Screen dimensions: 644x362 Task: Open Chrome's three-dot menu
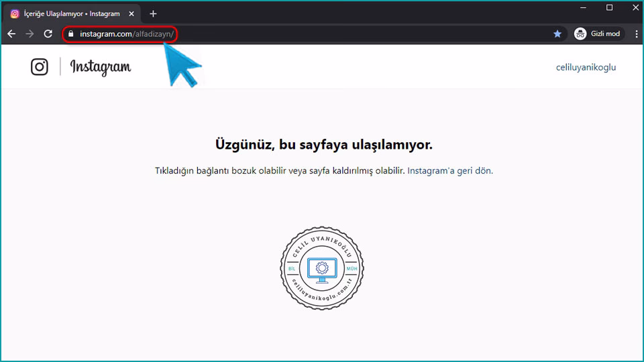tap(636, 34)
